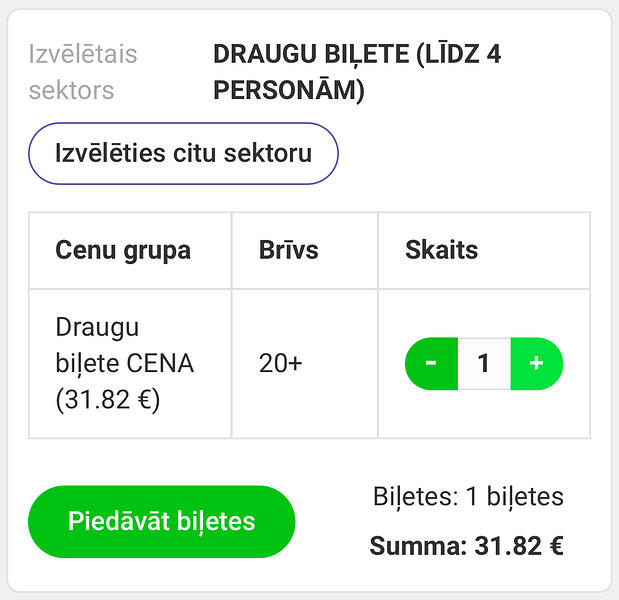Offer the selected tickets with the green button
This screenshot has width=619, height=600.
click(x=162, y=521)
